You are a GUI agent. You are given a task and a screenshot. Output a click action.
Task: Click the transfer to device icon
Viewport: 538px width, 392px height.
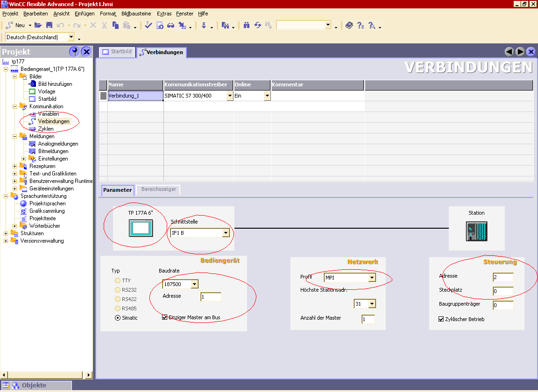(x=182, y=25)
